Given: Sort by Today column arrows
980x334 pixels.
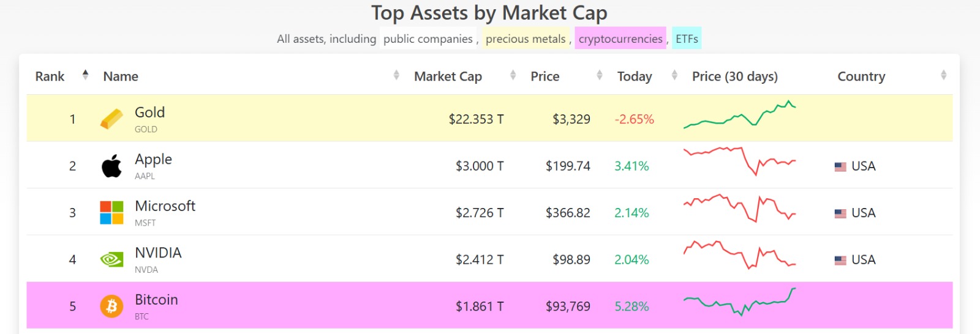Looking at the screenshot, I should tap(674, 75).
